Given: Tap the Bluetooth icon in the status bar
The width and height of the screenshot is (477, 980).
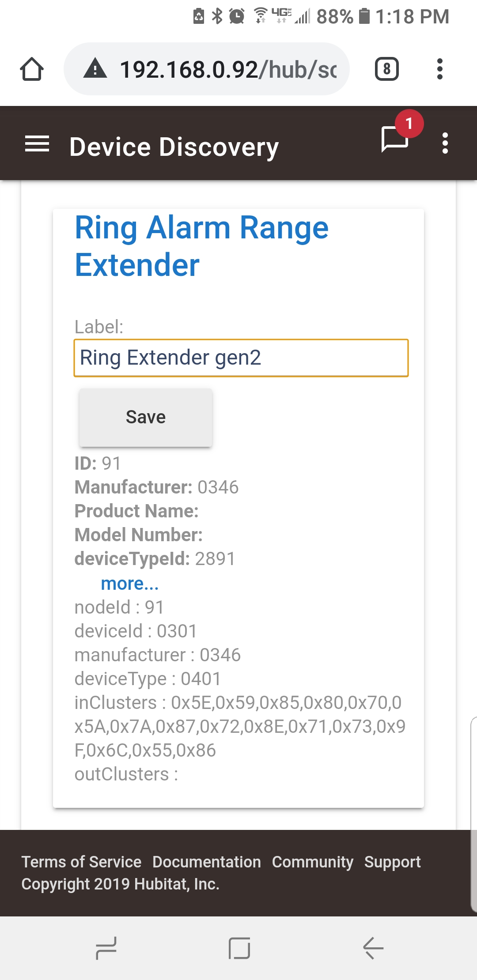Looking at the screenshot, I should point(216,17).
